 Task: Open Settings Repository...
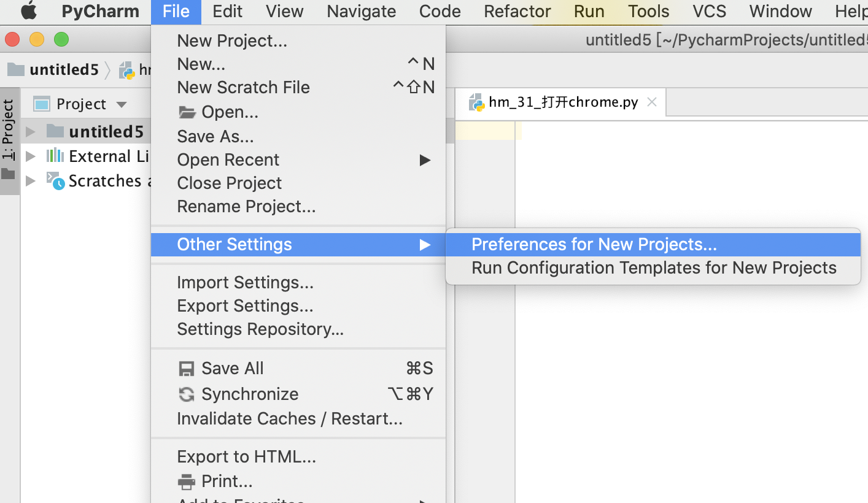point(298,329)
